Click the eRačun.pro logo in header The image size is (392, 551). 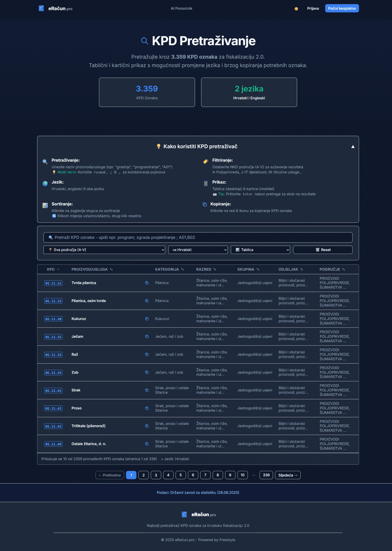tap(56, 8)
